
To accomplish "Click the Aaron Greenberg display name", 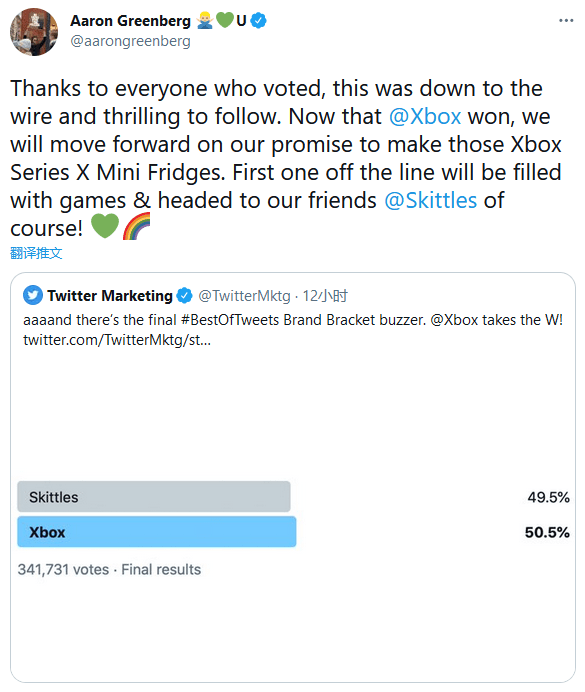I will [131, 21].
